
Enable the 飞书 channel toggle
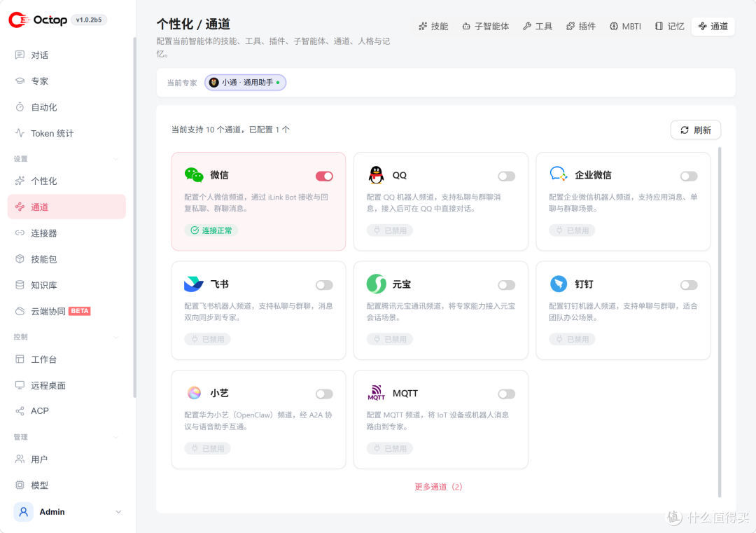pyautogui.click(x=325, y=285)
